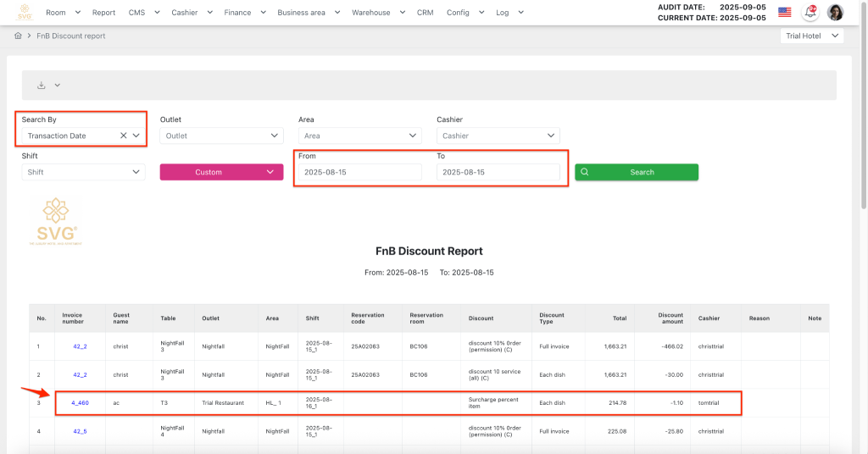Image resolution: width=868 pixels, height=454 pixels.
Task: Open the Warehouse menu
Action: pos(376,13)
